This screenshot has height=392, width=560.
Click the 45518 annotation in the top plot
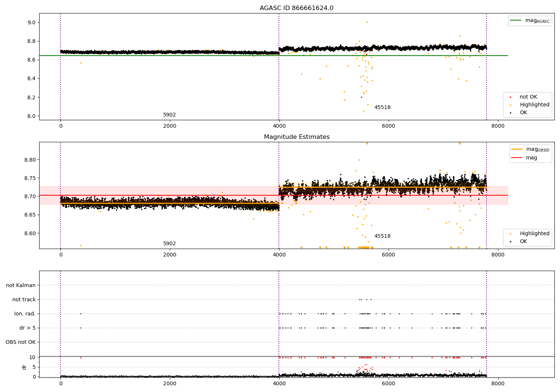[x=382, y=108]
